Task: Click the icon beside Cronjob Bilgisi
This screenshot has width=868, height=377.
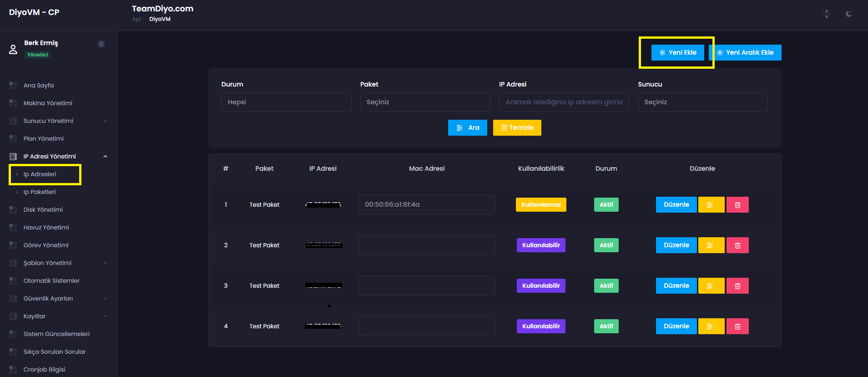Action: tap(13, 369)
